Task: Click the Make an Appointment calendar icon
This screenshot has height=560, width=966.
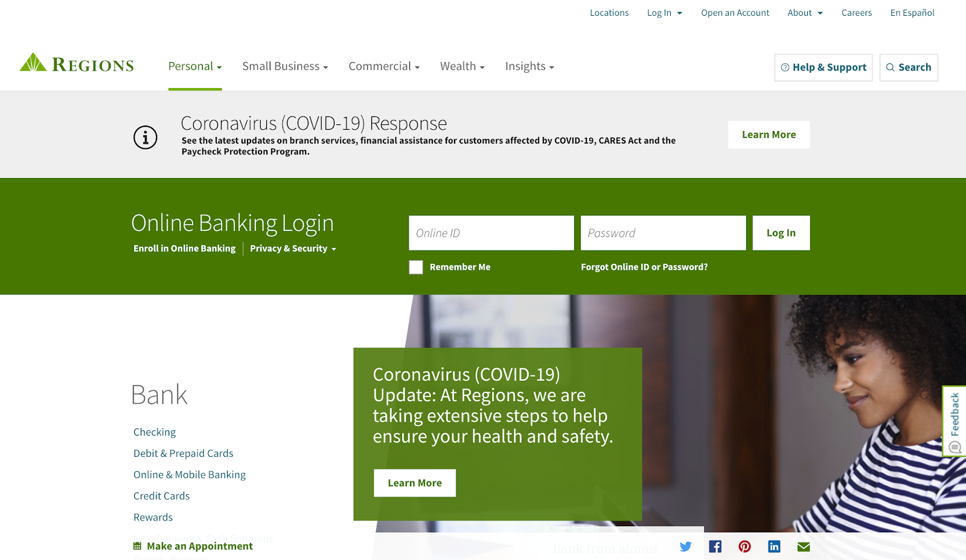Action: 137,546
